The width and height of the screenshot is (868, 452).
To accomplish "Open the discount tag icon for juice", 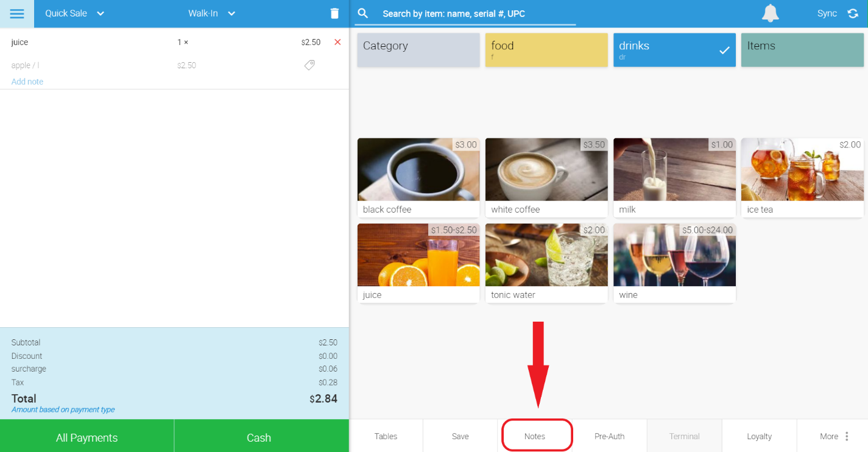I will point(309,65).
